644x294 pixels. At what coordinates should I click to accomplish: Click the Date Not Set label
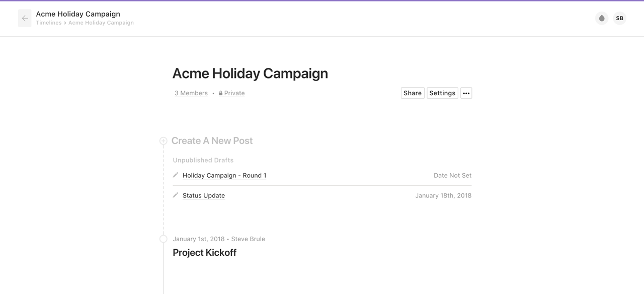[453, 176]
